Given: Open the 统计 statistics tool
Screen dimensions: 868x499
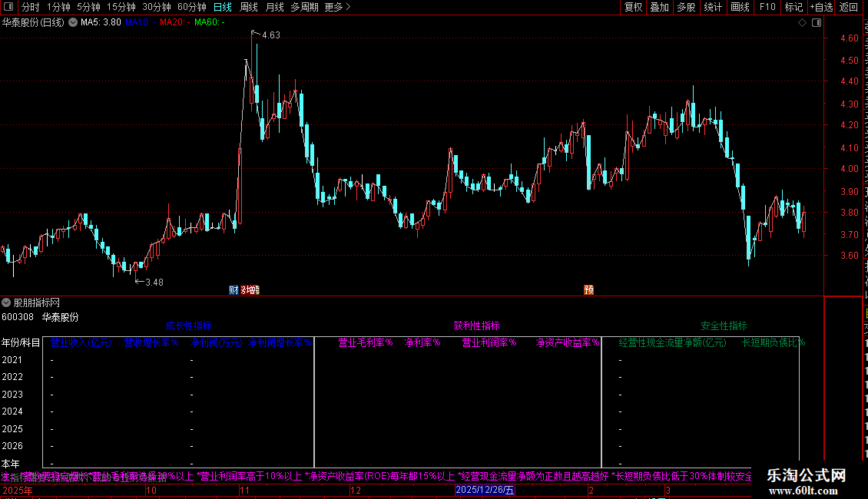Looking at the screenshot, I should pyautogui.click(x=713, y=7).
